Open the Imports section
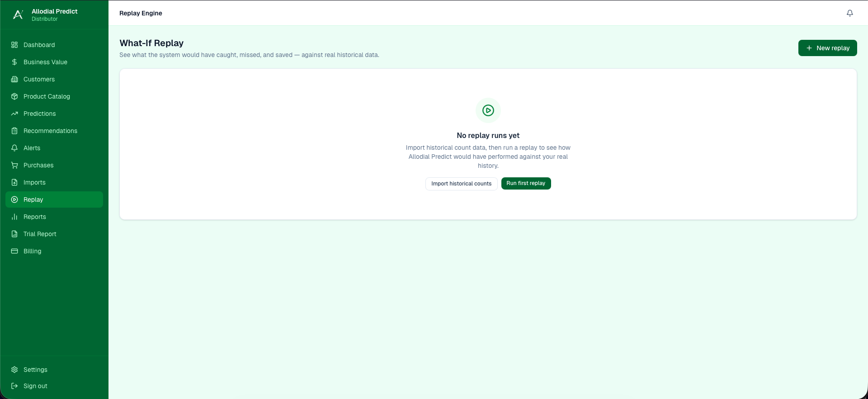 click(x=54, y=182)
